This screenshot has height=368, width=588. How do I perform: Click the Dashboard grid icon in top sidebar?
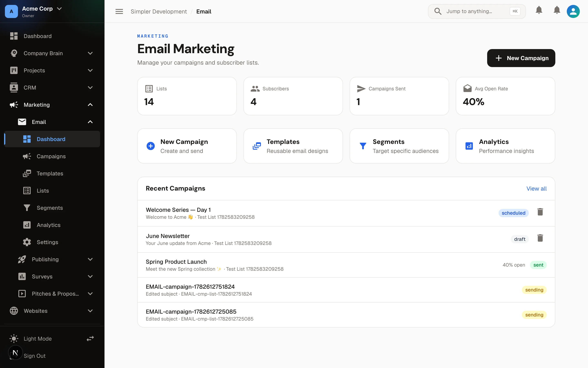(x=14, y=36)
